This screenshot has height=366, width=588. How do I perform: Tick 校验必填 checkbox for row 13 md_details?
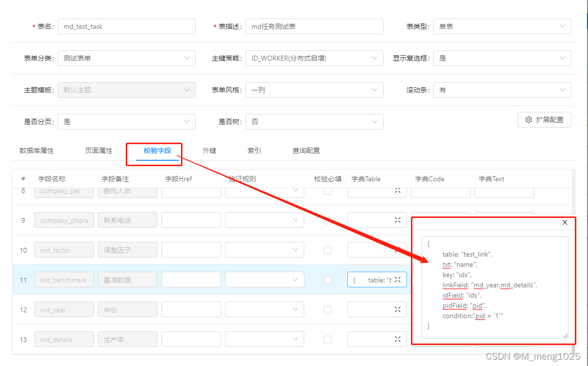pyautogui.click(x=328, y=340)
